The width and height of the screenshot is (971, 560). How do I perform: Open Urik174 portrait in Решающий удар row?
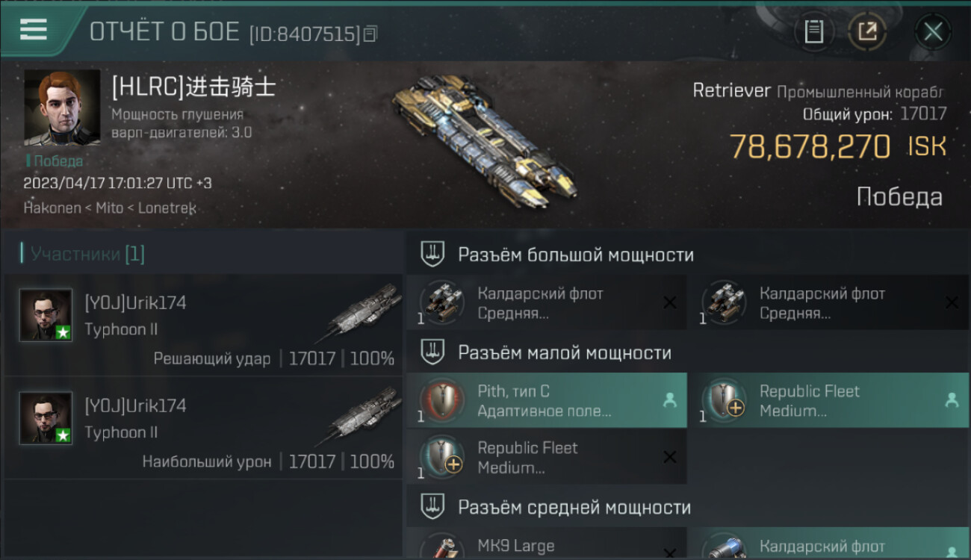coord(46,315)
